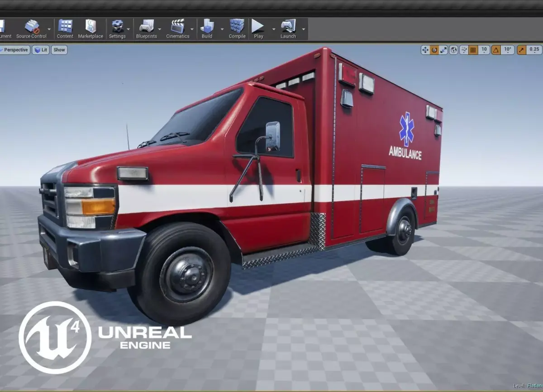Open the scale snap 0.25 dropdown
Screen dimensions: 543x392
534,50
